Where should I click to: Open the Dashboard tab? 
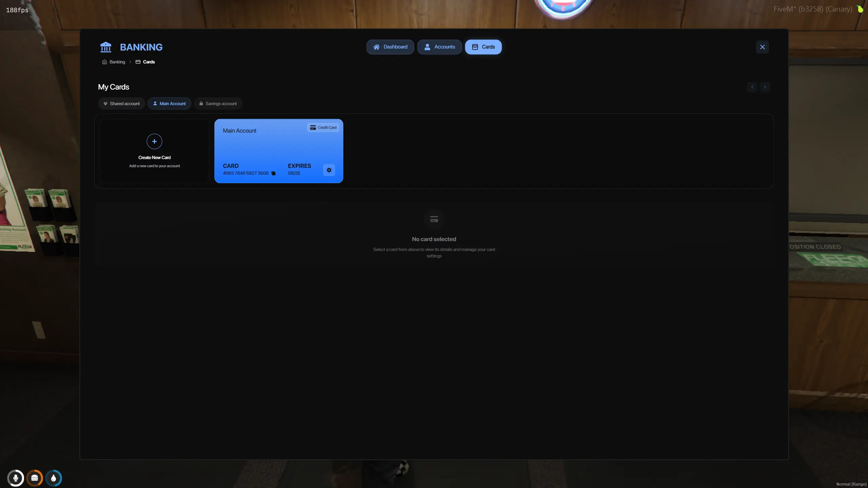(390, 47)
